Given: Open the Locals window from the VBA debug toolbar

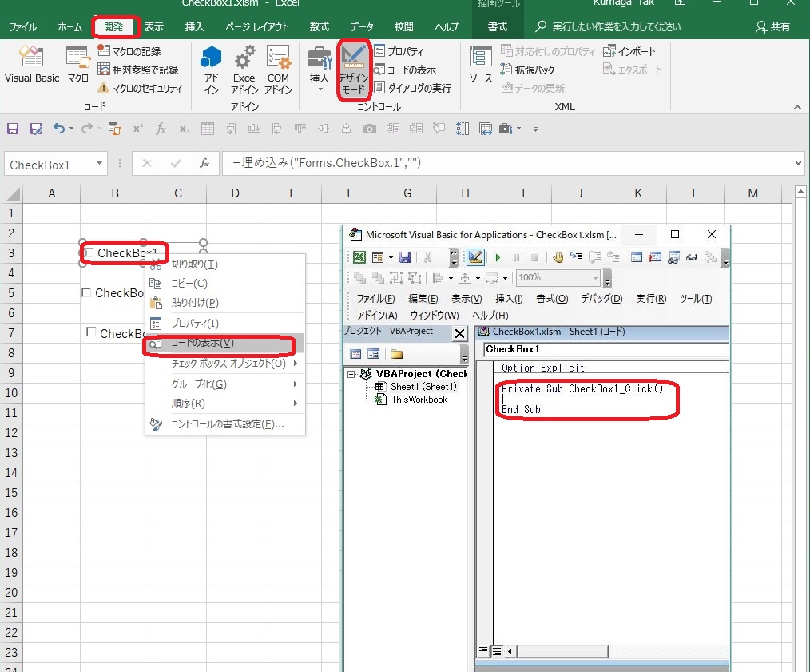Looking at the screenshot, I should [637, 257].
